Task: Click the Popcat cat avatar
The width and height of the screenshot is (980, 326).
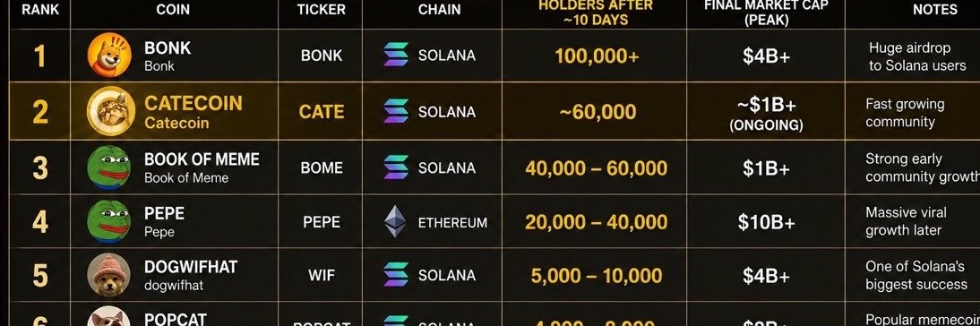Action: click(108, 317)
